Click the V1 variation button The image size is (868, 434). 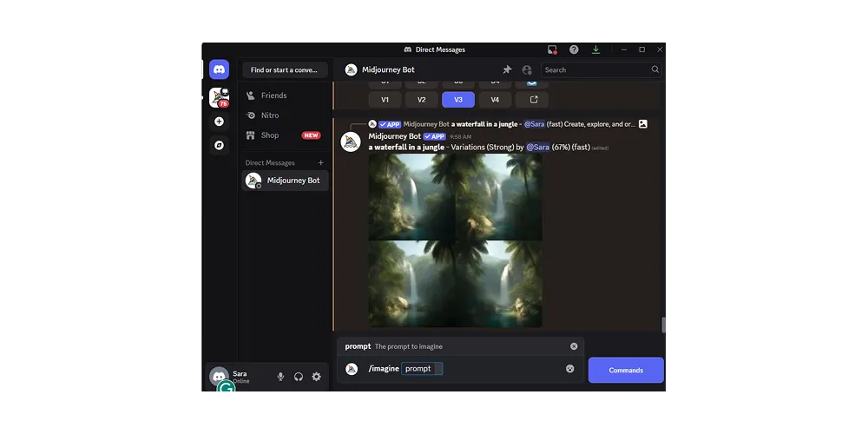click(385, 100)
